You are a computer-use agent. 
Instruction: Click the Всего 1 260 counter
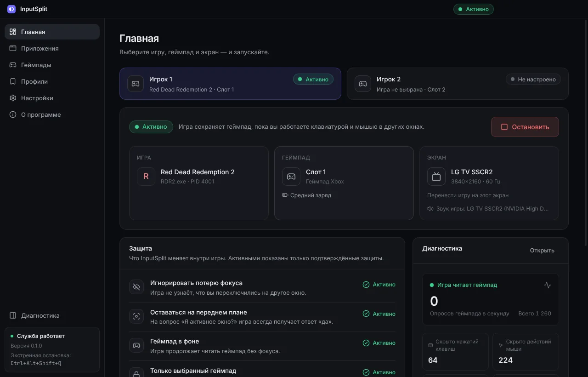535,314
